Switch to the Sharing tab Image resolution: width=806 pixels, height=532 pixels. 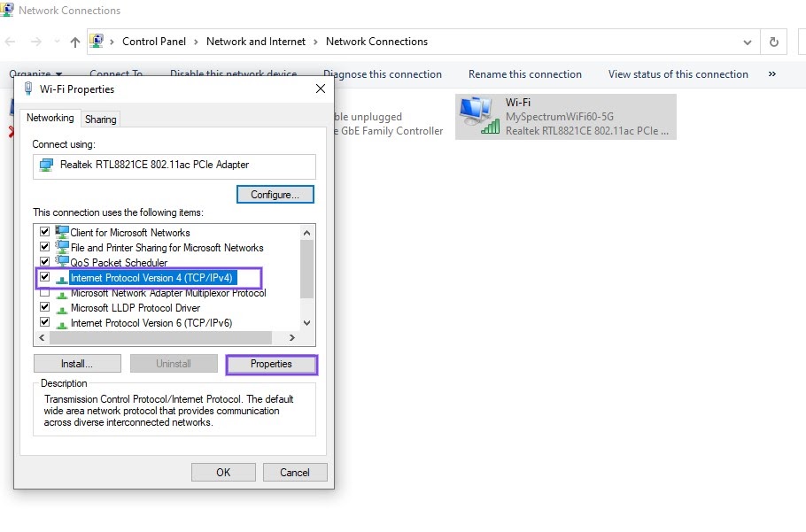[100, 118]
